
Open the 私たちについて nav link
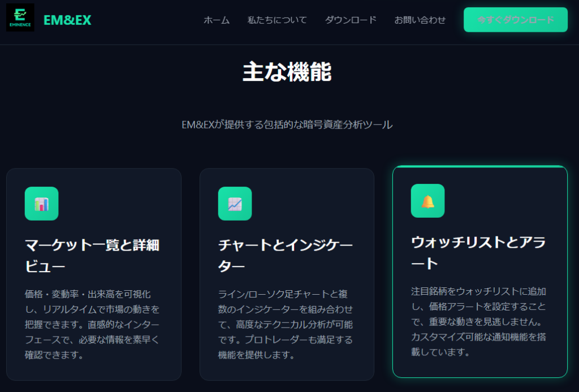tap(277, 20)
